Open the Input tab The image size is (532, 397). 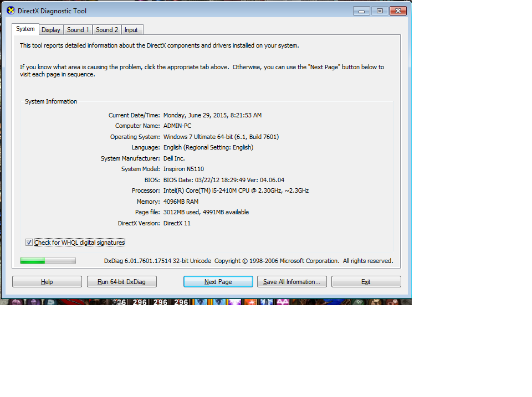tap(132, 30)
